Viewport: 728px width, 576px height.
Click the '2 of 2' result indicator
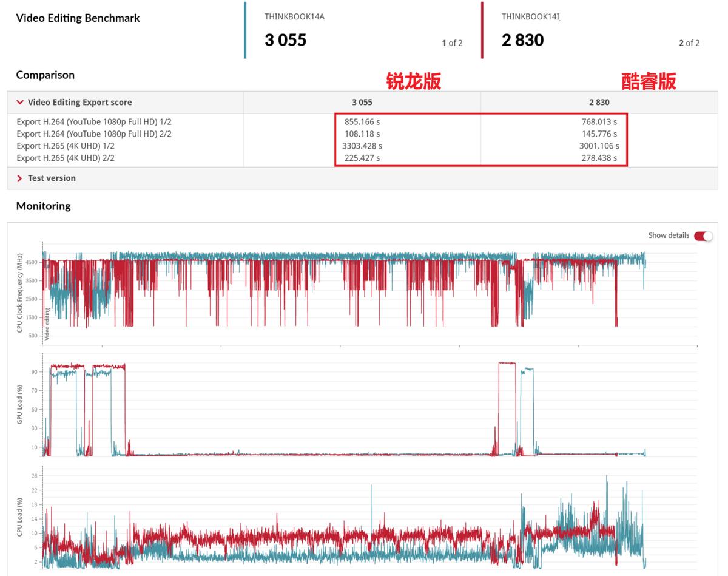(689, 43)
